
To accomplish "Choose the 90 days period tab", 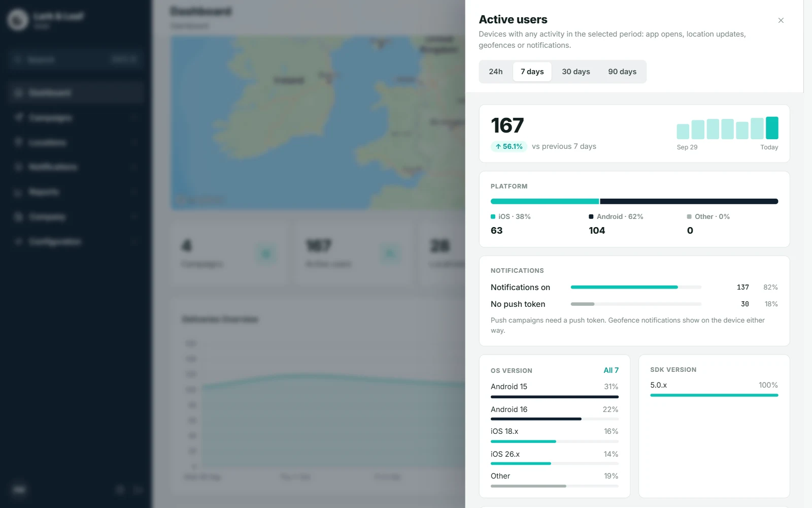I will [622, 72].
